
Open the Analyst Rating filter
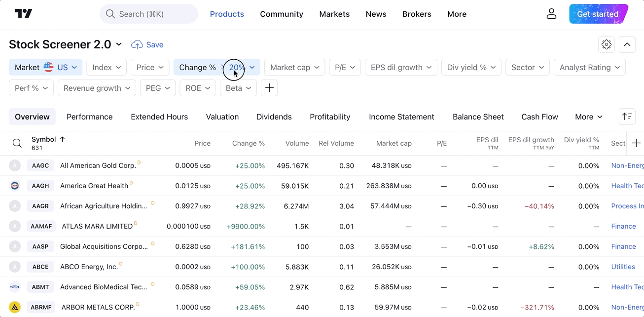point(590,67)
